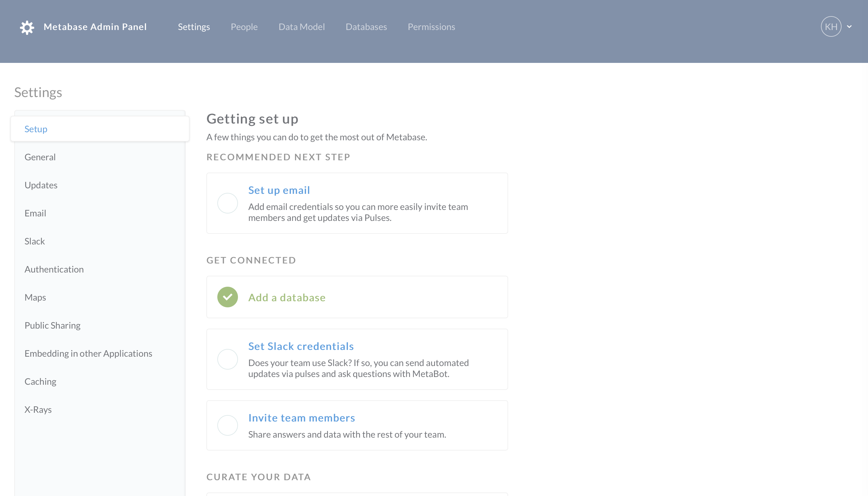
Task: Click the Metabase gear logo icon
Action: pyautogui.click(x=27, y=27)
